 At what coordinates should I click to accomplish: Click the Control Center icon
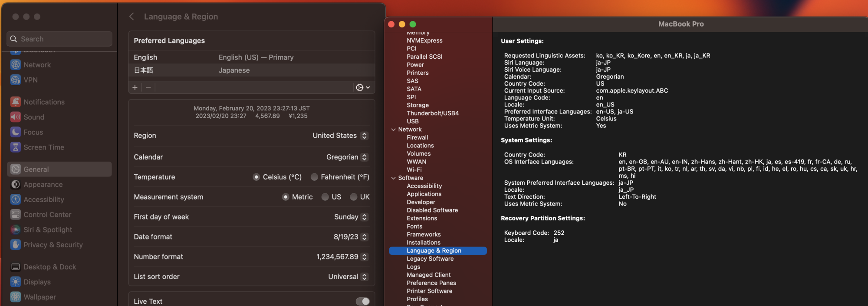coord(16,215)
